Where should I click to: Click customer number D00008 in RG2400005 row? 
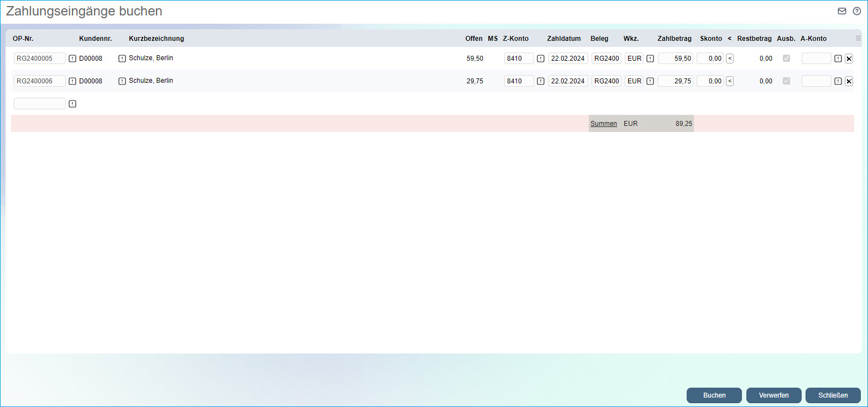(91, 59)
